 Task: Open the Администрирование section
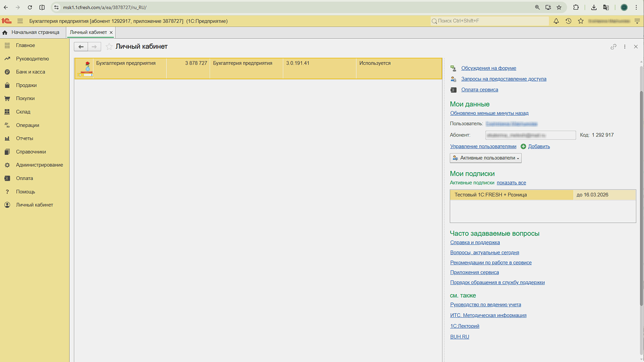[39, 165]
